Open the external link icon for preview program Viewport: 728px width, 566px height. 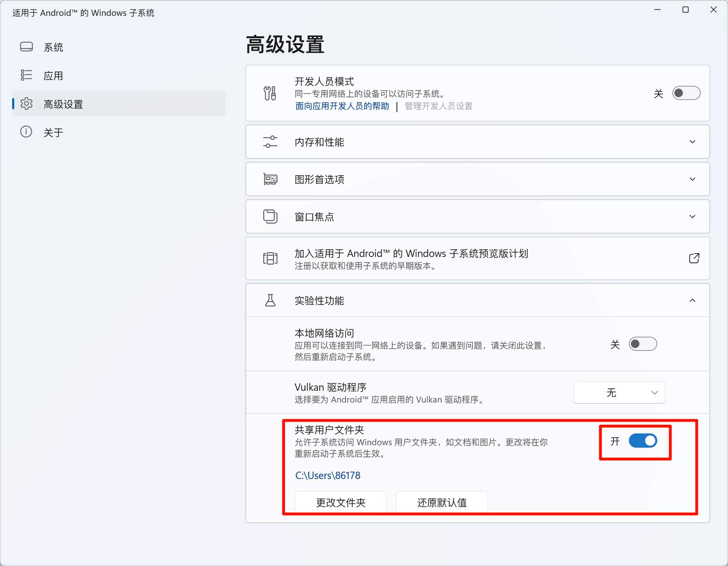pyautogui.click(x=694, y=258)
